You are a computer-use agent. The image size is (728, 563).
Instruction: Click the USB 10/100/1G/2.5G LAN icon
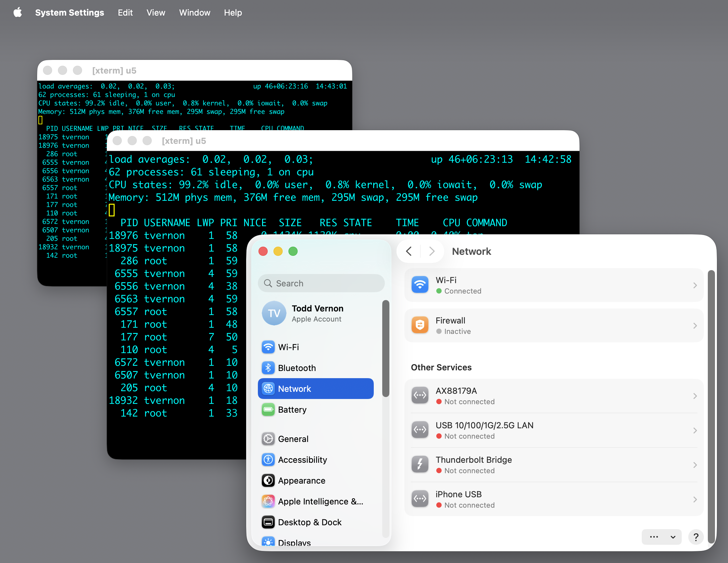click(x=420, y=430)
